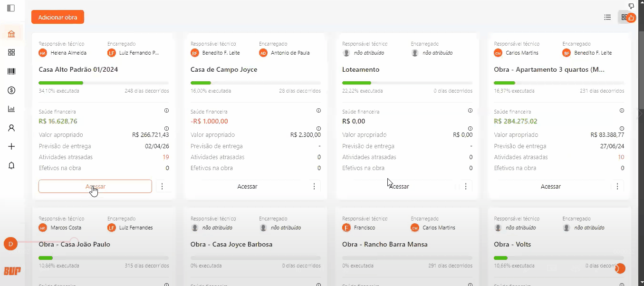Click delivery date 02/04/26
Viewport: 644px width, 286px height.
(x=157, y=146)
